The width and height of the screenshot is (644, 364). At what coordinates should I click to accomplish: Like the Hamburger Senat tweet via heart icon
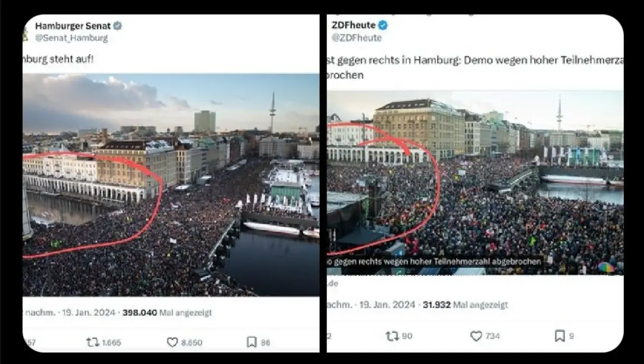pos(172,342)
